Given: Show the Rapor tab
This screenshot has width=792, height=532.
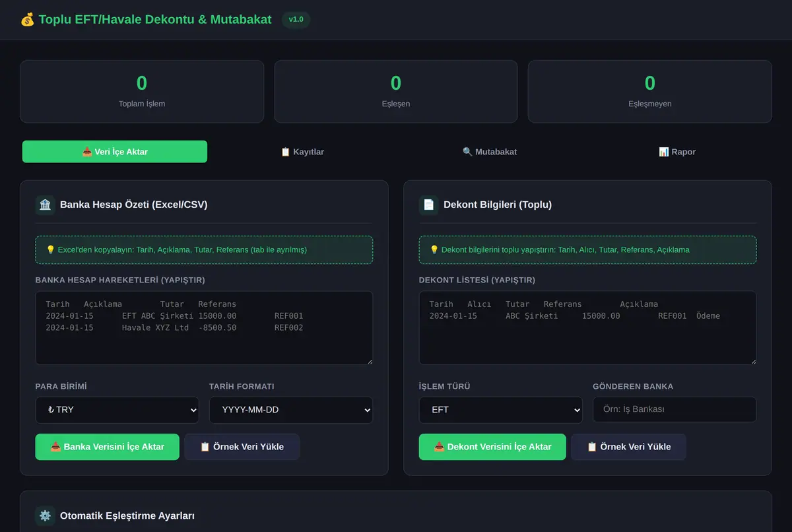Looking at the screenshot, I should pos(677,152).
